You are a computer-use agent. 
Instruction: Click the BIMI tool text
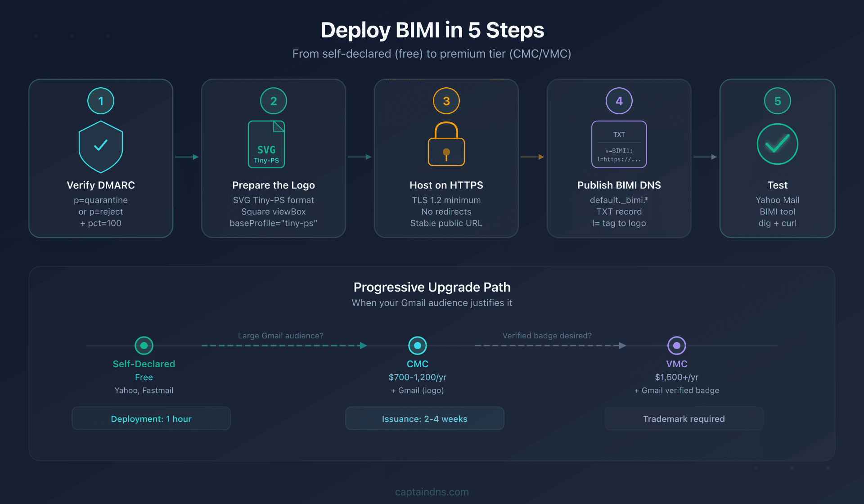[778, 211]
